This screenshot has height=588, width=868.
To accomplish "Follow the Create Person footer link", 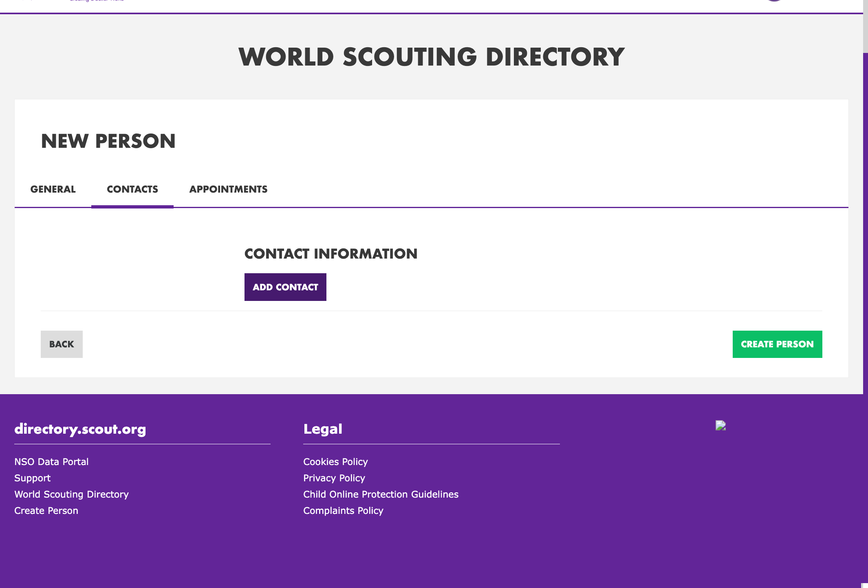I will click(x=46, y=511).
